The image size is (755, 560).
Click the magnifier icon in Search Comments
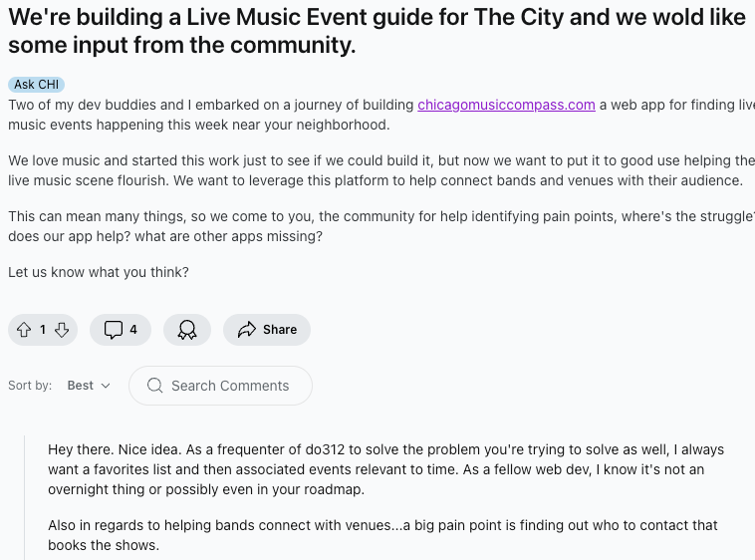154,386
